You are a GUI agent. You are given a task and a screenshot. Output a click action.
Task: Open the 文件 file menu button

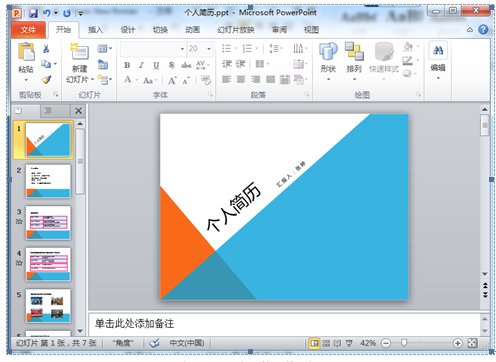click(28, 30)
